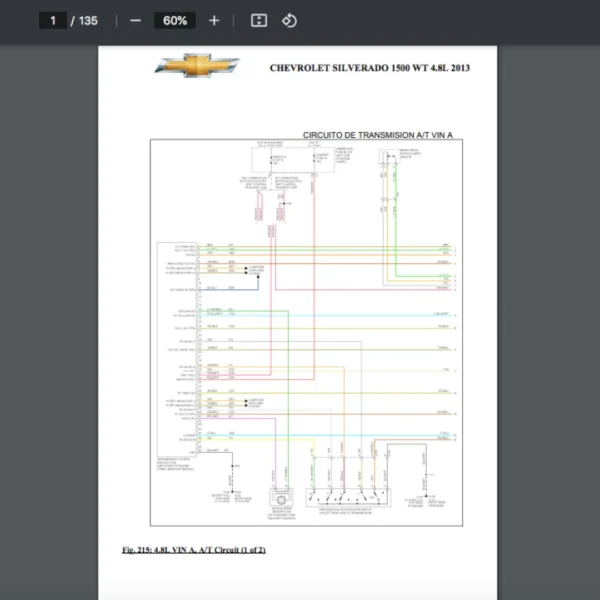Click the zoom out minus button
This screenshot has width=600, height=600.
pyautogui.click(x=135, y=21)
